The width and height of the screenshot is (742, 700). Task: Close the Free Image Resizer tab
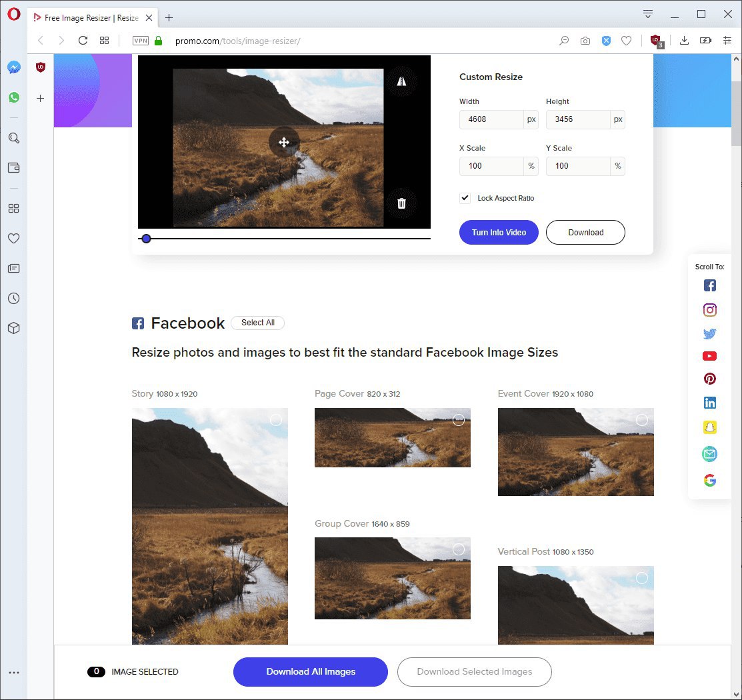[149, 18]
